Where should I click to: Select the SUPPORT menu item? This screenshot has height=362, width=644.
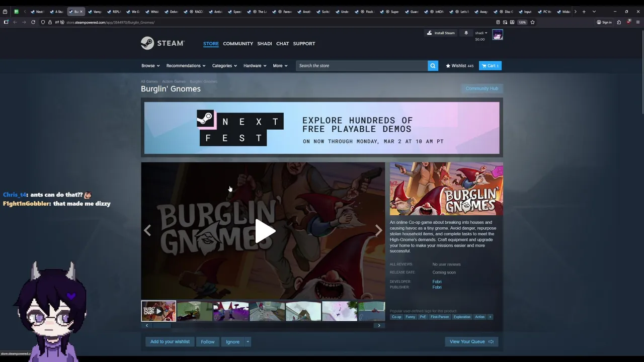pos(304,44)
